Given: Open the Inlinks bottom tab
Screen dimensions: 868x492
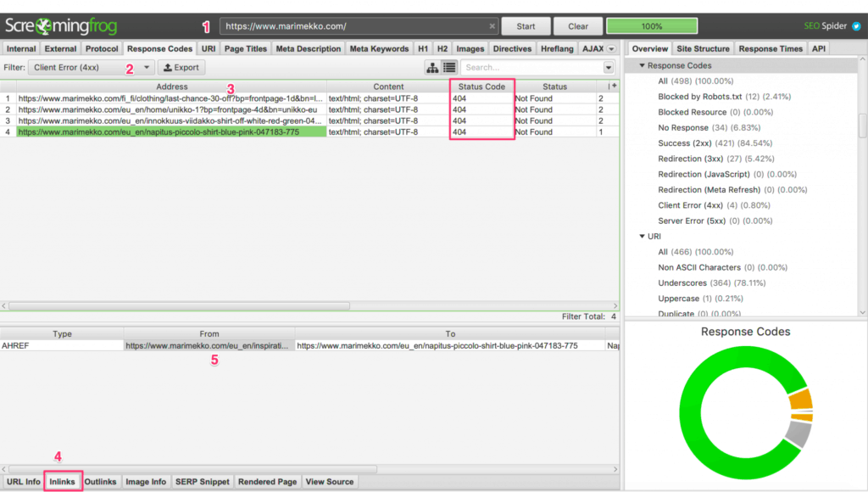Looking at the screenshot, I should 62,482.
